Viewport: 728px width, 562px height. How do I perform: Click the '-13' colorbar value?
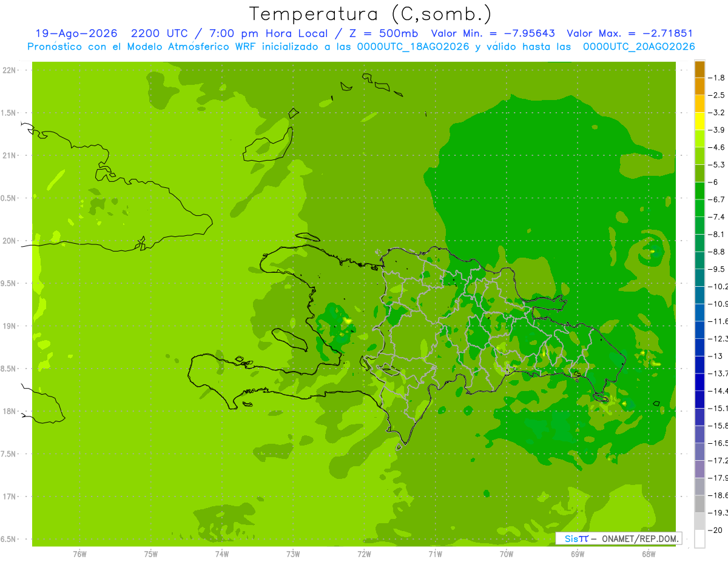715,356
